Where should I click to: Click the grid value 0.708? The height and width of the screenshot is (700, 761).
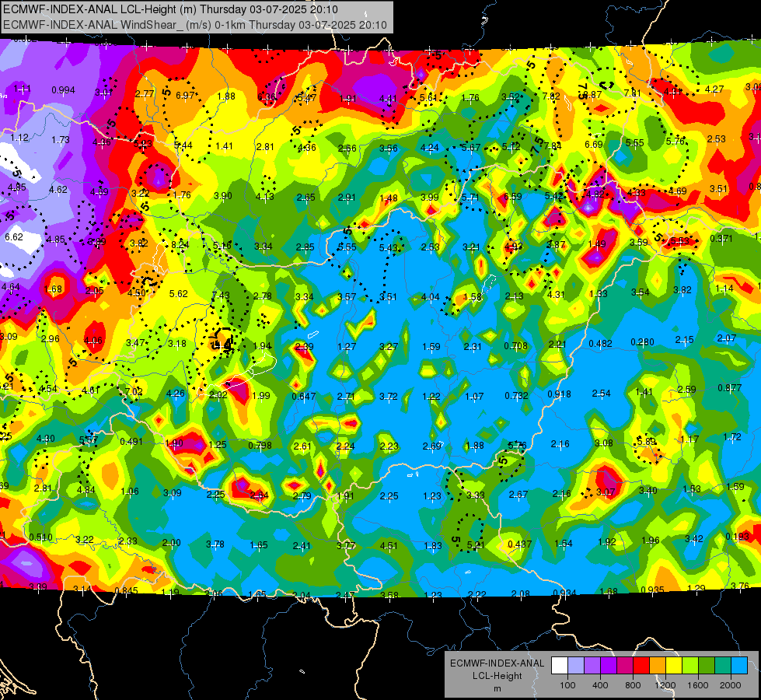[515, 346]
